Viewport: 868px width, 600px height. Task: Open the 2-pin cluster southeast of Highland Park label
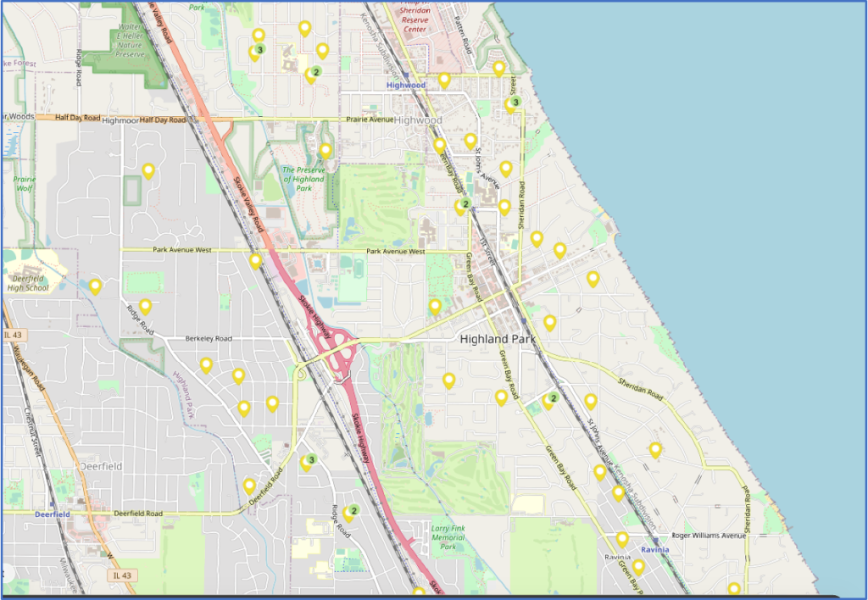click(x=550, y=400)
